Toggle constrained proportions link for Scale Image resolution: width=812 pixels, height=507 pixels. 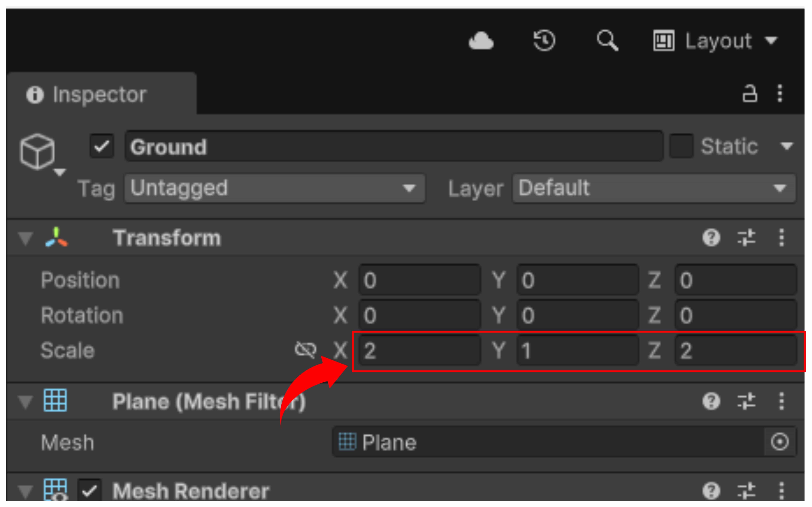pos(305,350)
